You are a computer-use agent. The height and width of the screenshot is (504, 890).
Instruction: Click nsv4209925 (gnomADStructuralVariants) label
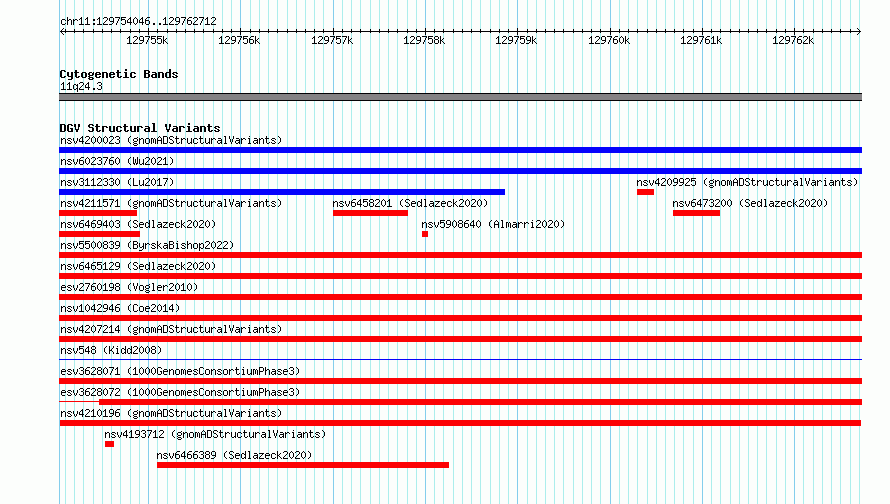point(747,182)
